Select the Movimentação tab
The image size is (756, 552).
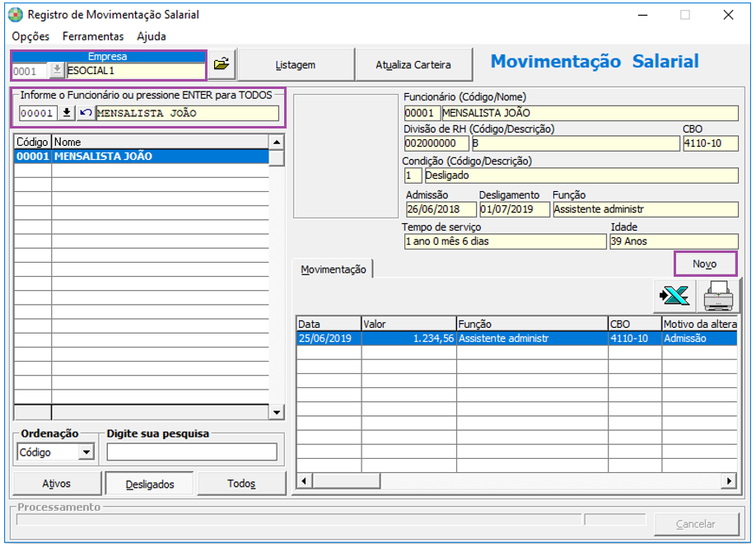click(334, 269)
